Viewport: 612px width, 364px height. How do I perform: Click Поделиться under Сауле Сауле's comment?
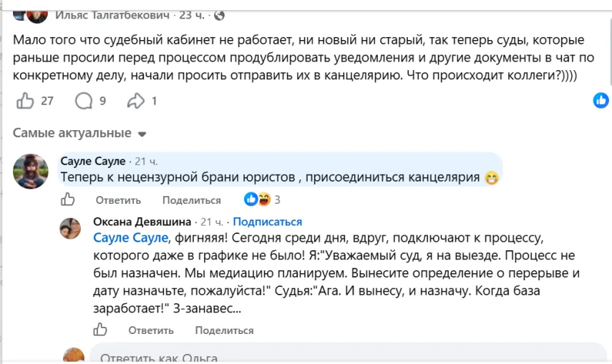[x=192, y=200]
